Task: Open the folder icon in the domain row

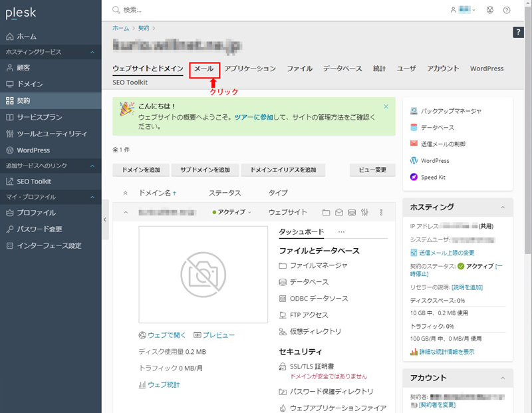Action: 326,213
